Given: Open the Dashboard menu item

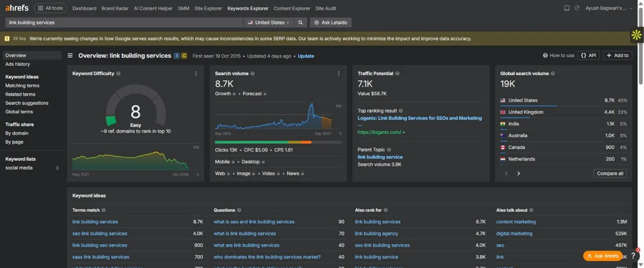Looking at the screenshot, I should tap(85, 8).
